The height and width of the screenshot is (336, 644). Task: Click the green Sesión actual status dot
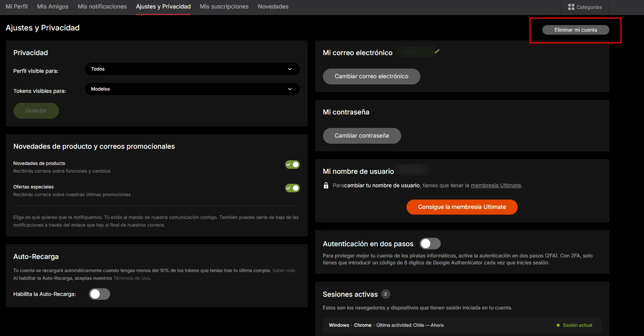tap(558, 325)
